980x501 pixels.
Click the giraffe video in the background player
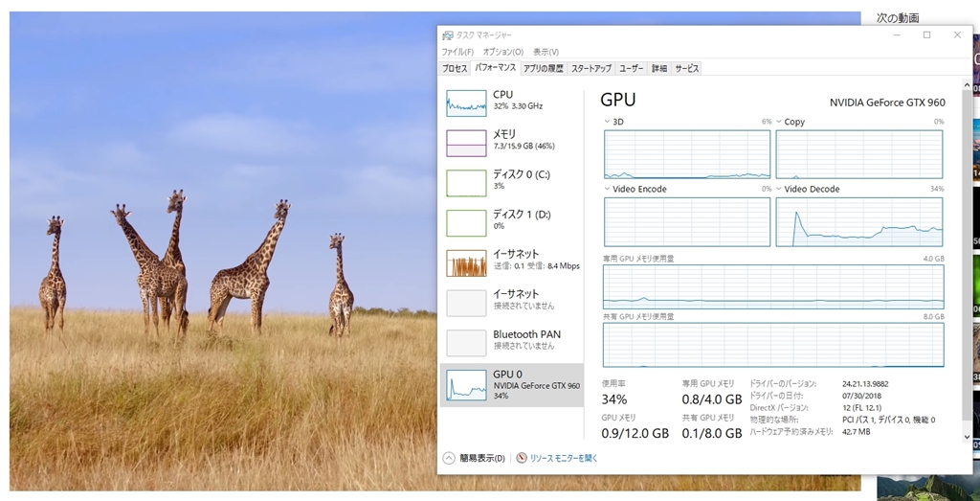(x=223, y=251)
